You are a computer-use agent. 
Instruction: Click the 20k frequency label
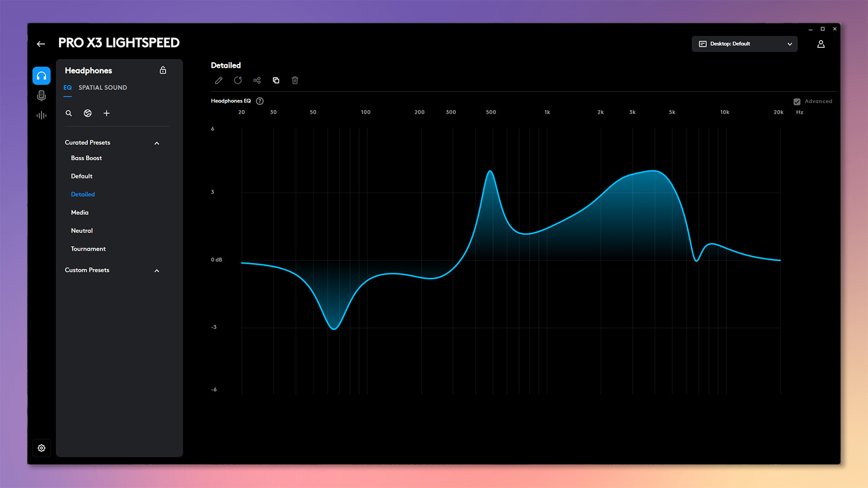[778, 112]
